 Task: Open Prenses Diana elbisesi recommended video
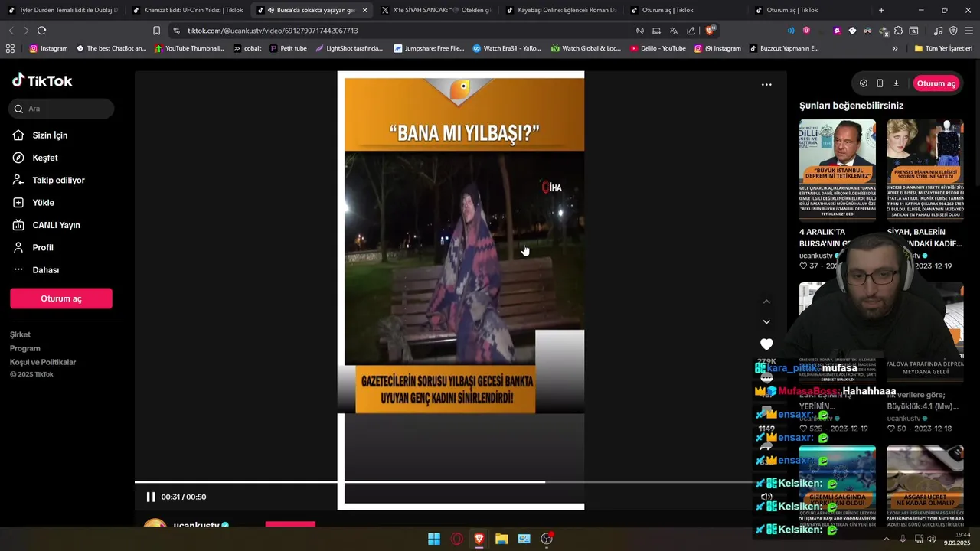coord(925,170)
